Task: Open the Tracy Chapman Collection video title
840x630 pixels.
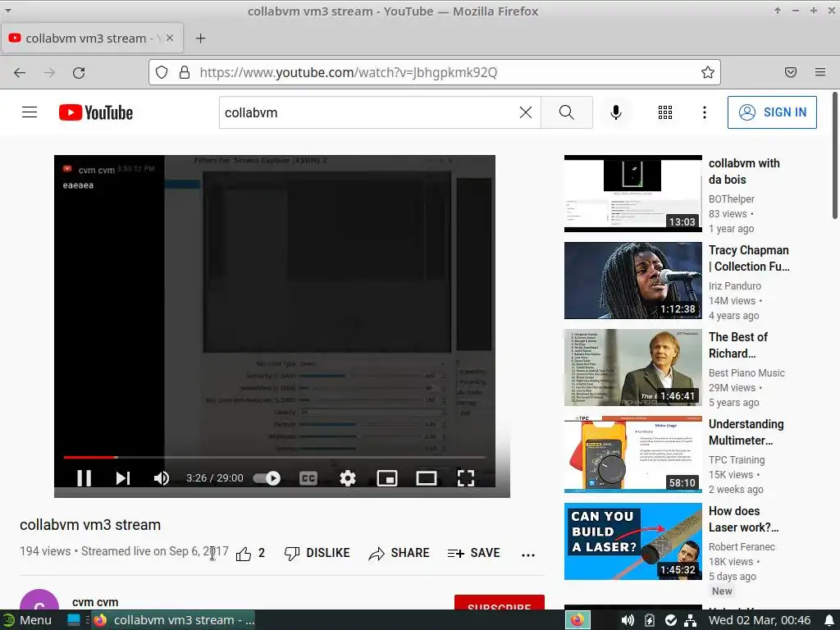Action: pyautogui.click(x=749, y=258)
